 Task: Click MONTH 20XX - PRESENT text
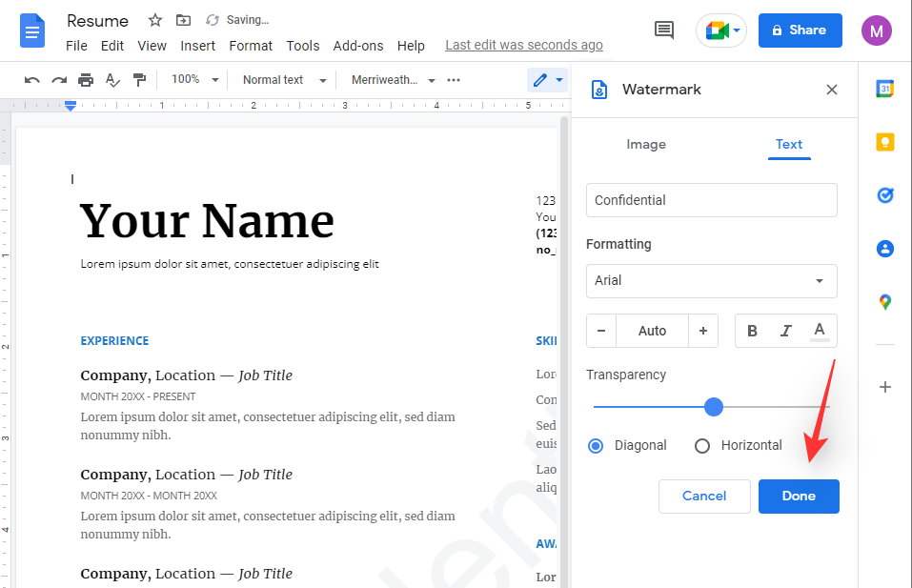coord(138,396)
